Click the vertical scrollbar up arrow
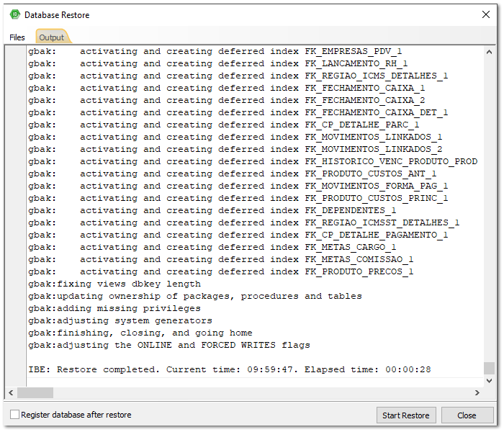Viewport: 504px width, 432px height. [x=489, y=52]
